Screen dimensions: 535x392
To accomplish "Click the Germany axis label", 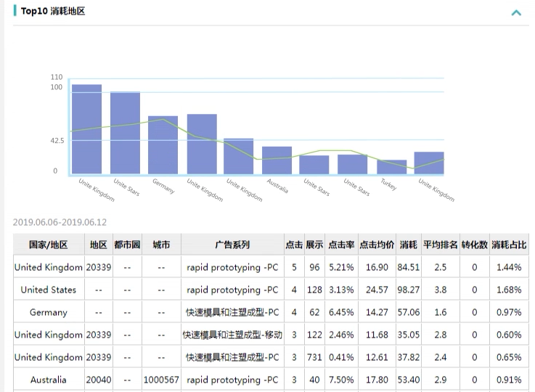I will (x=163, y=186).
